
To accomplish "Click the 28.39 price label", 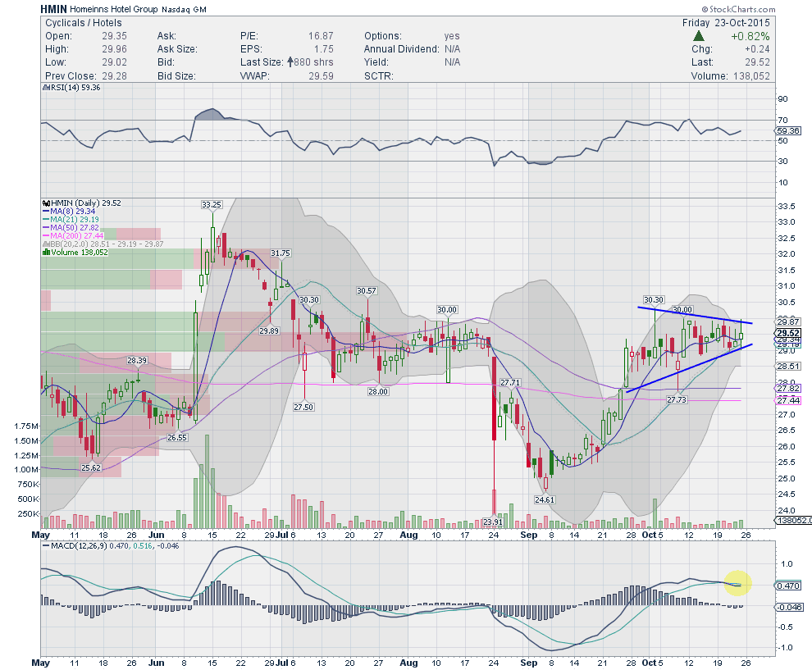I will pos(137,360).
